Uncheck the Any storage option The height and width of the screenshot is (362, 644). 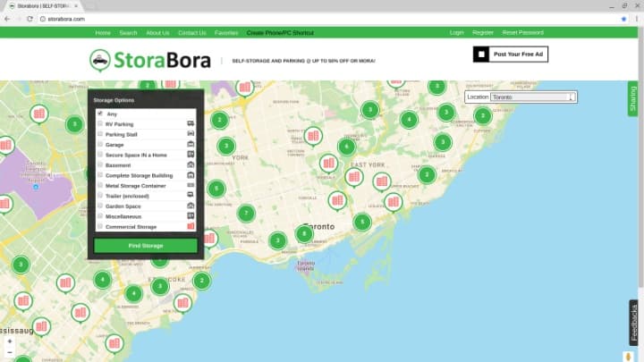click(100, 114)
